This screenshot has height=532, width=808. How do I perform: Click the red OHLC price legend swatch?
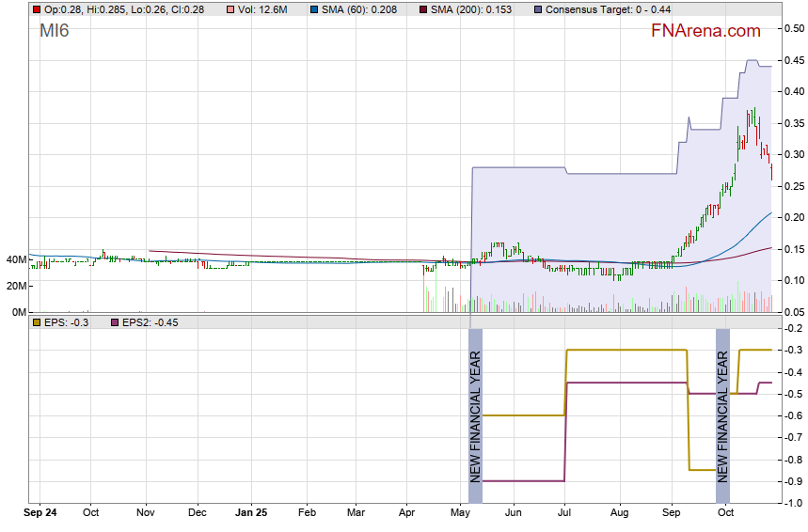pos(37,9)
